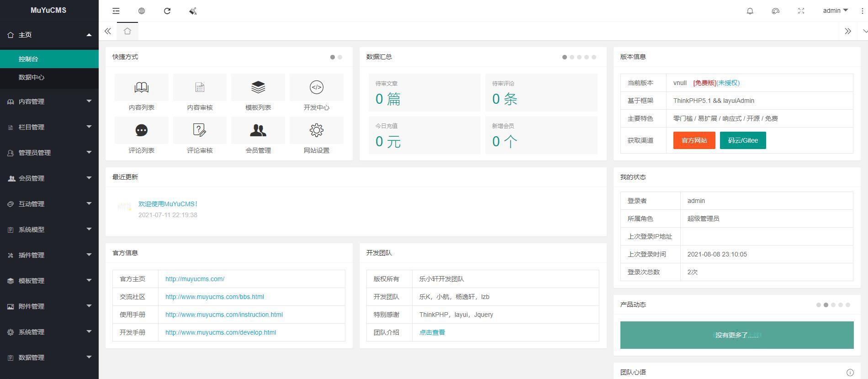Select the last carousel dot in 数据汇总
This screenshot has width=868, height=379.
pos(594,57)
